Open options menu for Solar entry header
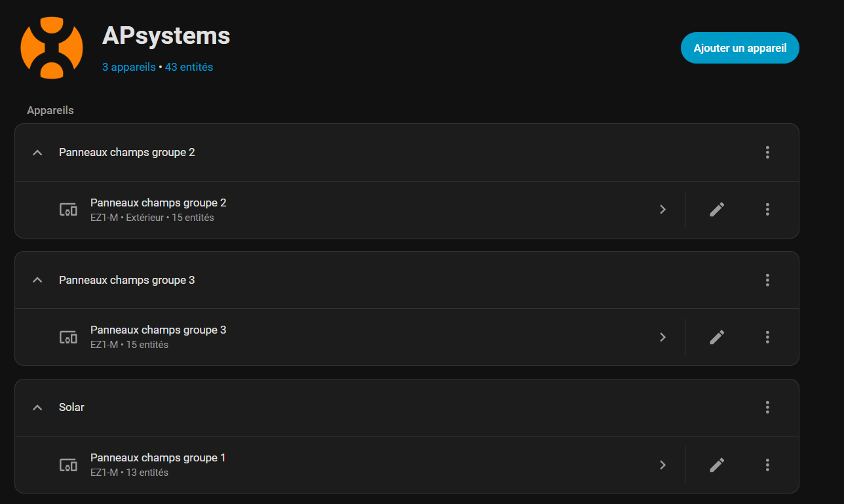This screenshot has height=504, width=844. pyautogui.click(x=767, y=407)
